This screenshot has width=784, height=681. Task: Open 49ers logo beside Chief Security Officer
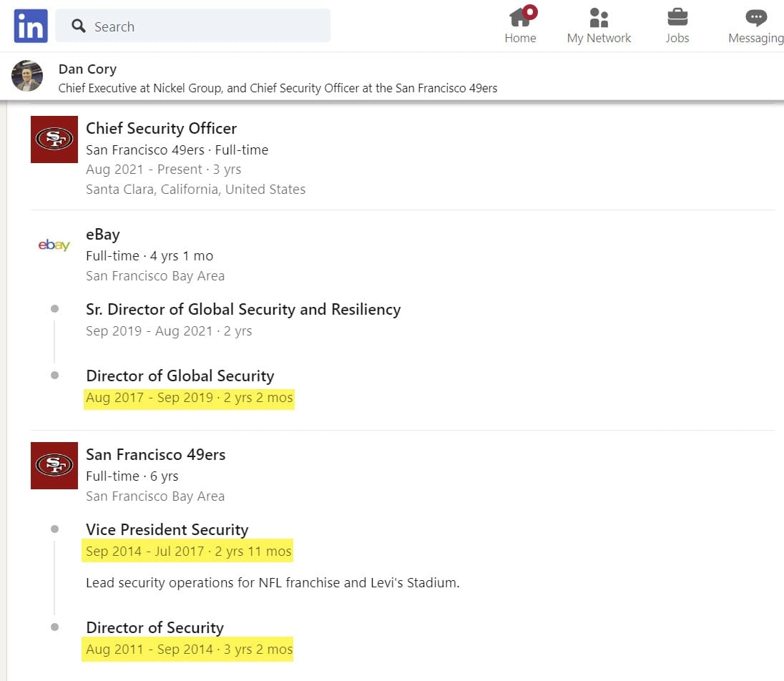click(x=54, y=139)
